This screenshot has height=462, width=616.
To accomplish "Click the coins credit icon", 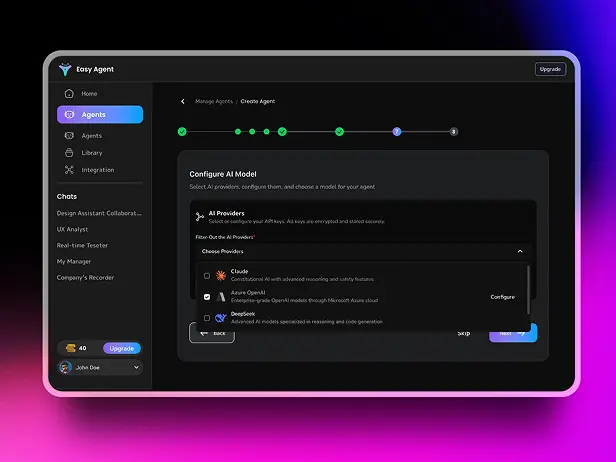I will pos(69,348).
